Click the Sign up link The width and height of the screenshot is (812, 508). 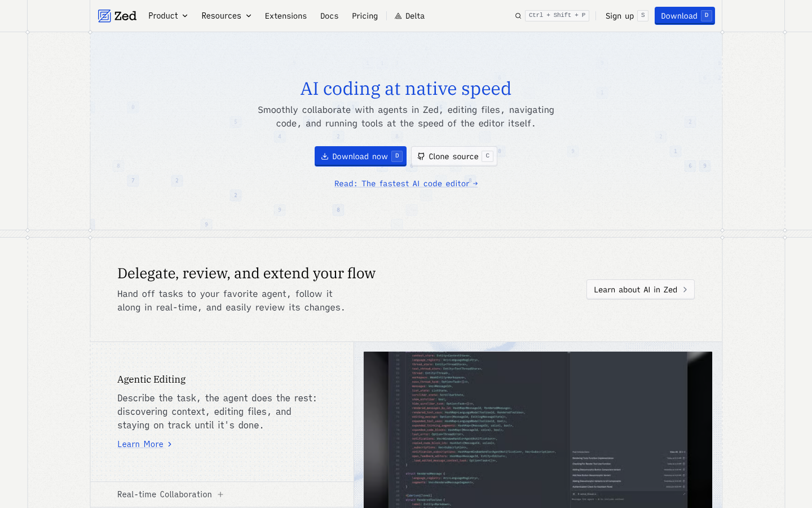pos(626,16)
